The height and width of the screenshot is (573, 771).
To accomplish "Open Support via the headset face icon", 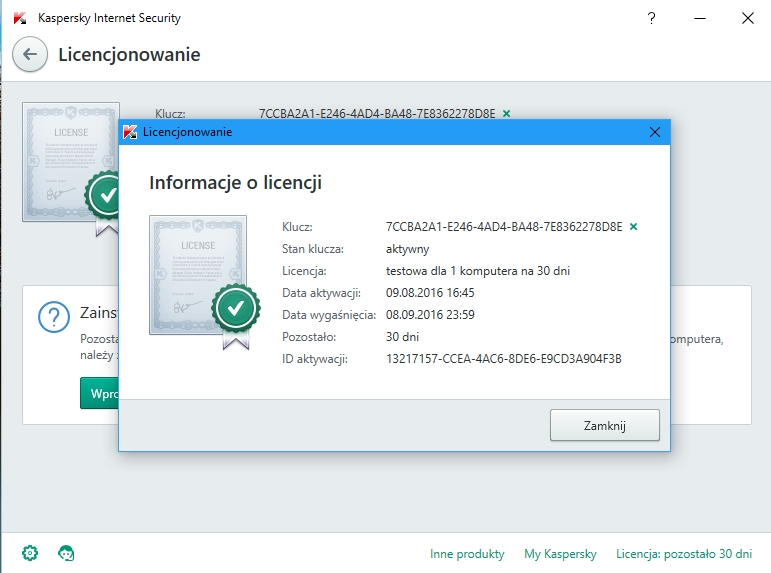I will click(66, 553).
